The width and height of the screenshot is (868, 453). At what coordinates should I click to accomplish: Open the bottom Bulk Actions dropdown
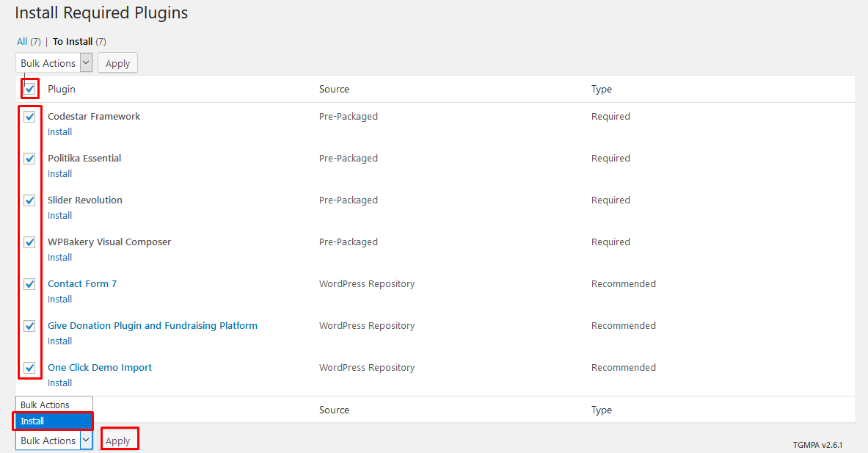click(54, 441)
